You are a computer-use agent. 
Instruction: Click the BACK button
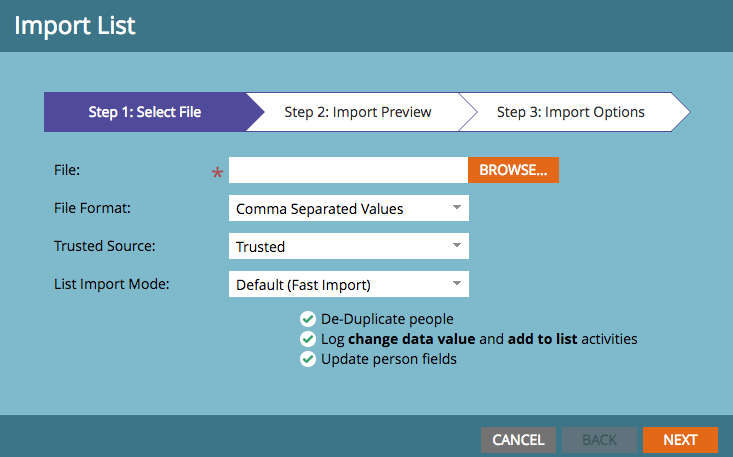(x=599, y=440)
